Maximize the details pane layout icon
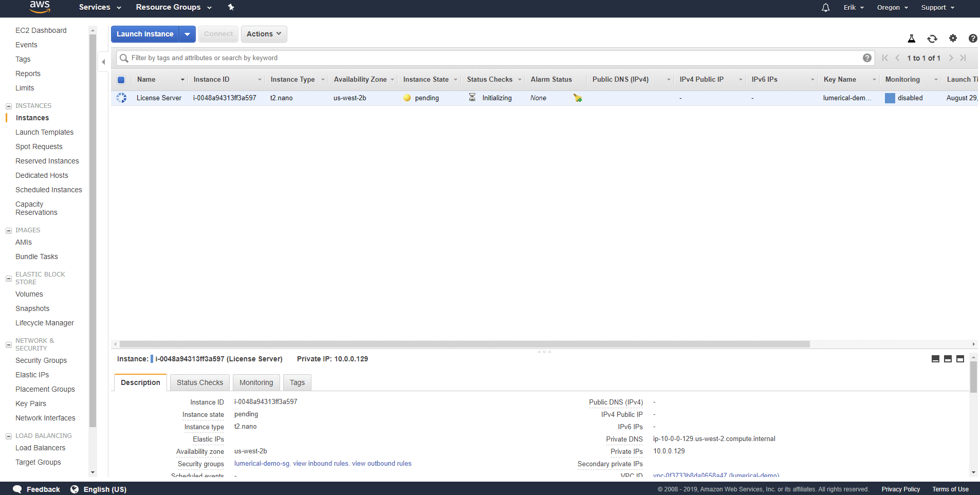The width and height of the screenshot is (980, 495). 960,359
